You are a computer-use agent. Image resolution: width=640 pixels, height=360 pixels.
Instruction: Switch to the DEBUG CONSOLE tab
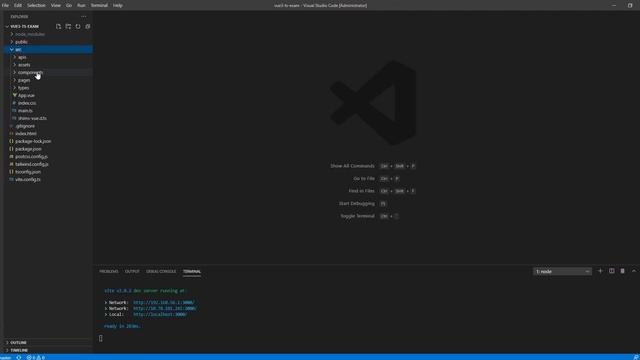161,271
